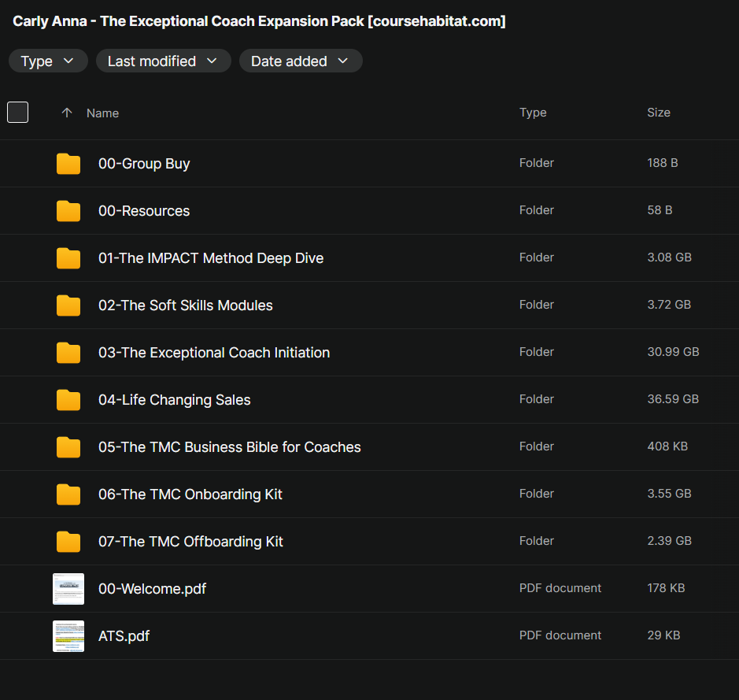Sort by the Name column header
This screenshot has width=739, height=700.
point(102,113)
